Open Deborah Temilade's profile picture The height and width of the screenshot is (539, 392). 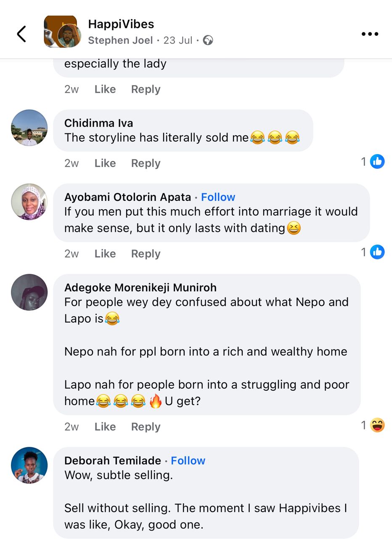[29, 465]
